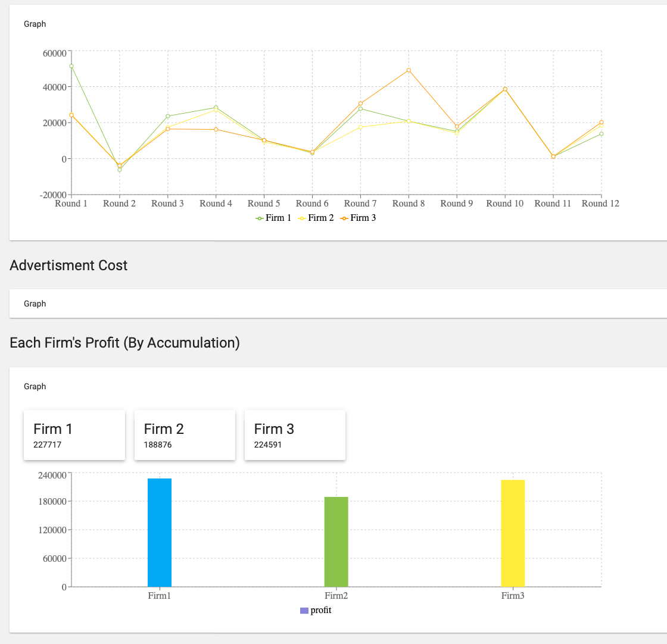
Task: Click the "Round 10" x-axis label
Action: pos(505,204)
